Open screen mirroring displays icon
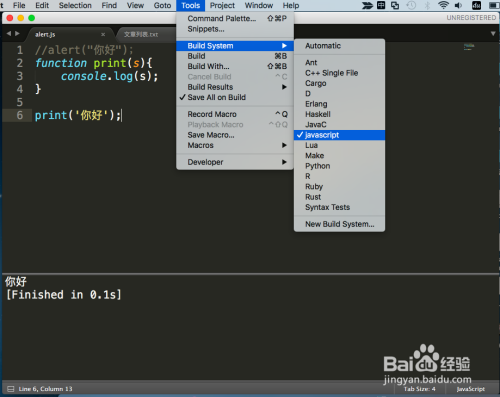Screen dimensions: 500x397 (x=395, y=5)
